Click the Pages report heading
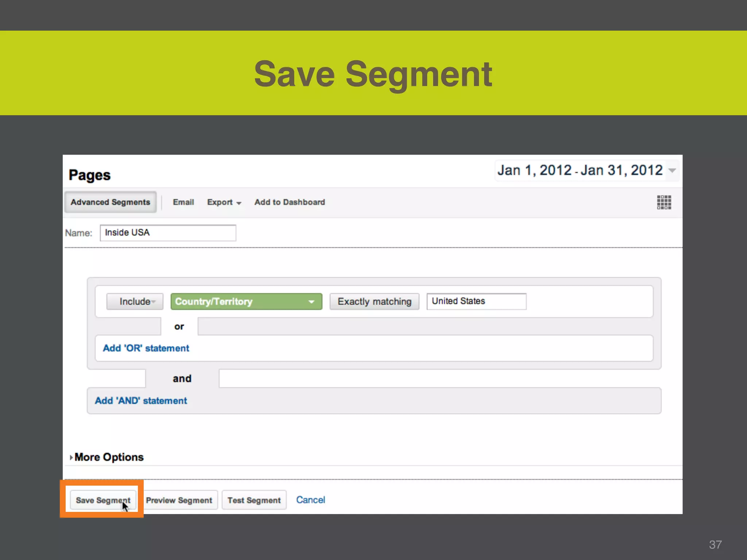747x560 pixels. pos(90,175)
